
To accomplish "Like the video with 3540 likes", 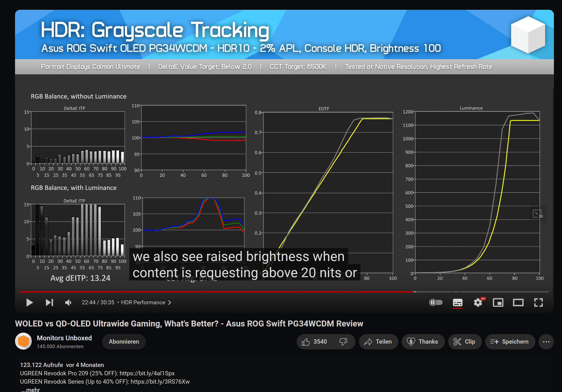I will (x=315, y=342).
